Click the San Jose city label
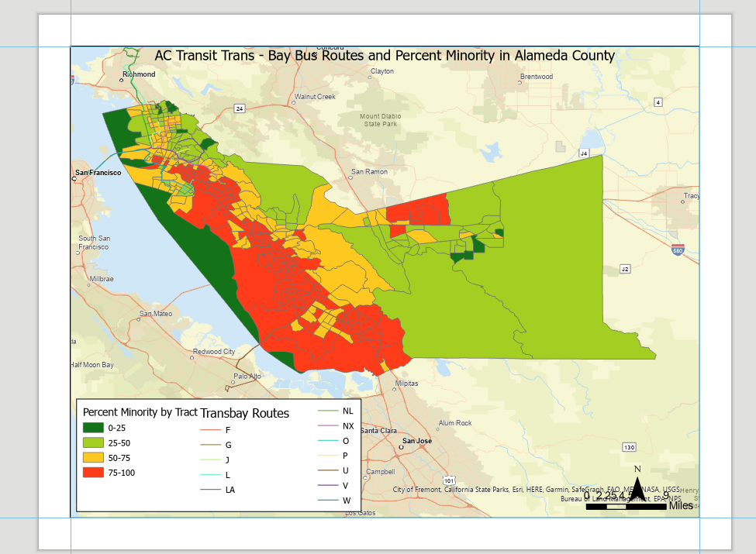The width and height of the screenshot is (756, 554). [x=417, y=441]
